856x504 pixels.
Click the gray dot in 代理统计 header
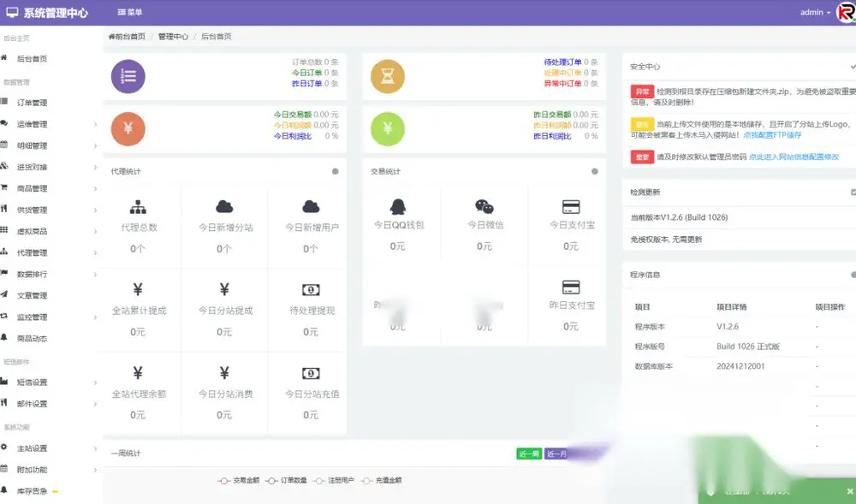[336, 171]
